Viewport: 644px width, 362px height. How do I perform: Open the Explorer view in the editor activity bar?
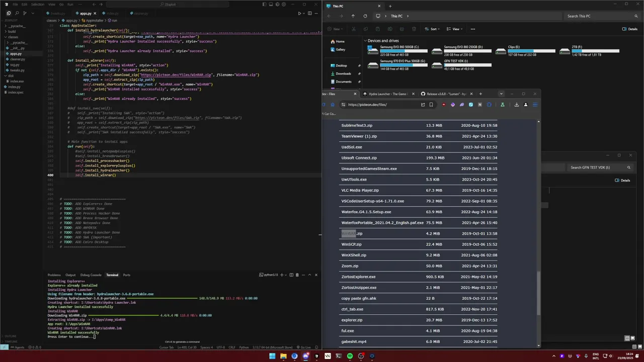point(8,13)
